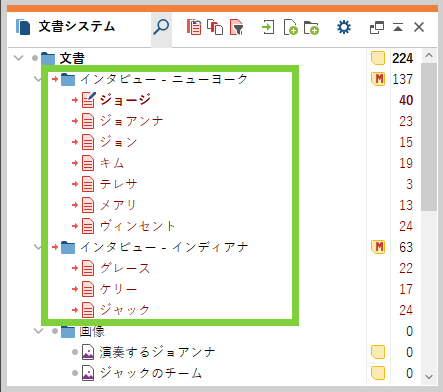Click the filter documents icon

point(236,27)
